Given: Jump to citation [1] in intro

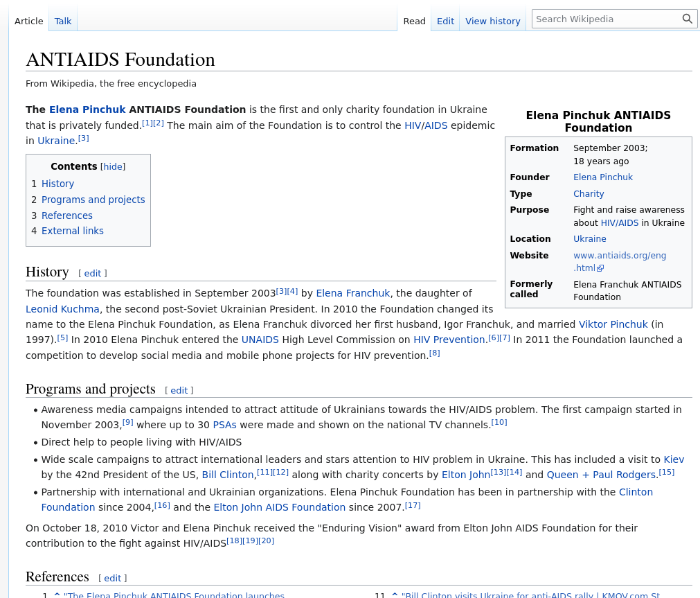Looking at the screenshot, I should 147,123.
